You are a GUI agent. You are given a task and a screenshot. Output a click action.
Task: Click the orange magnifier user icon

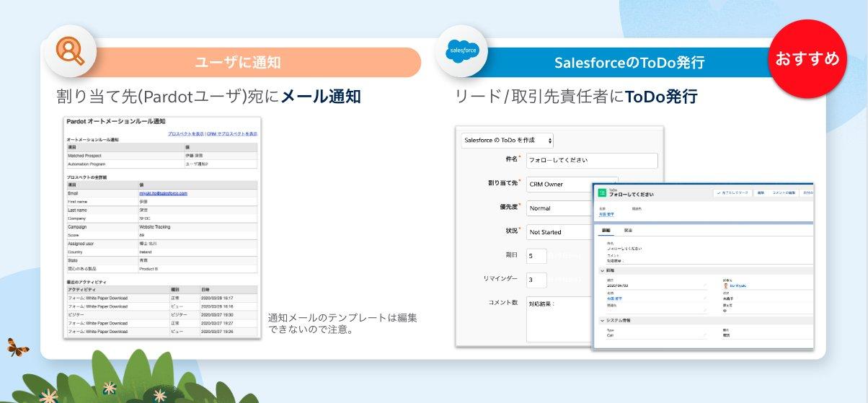coord(71,50)
